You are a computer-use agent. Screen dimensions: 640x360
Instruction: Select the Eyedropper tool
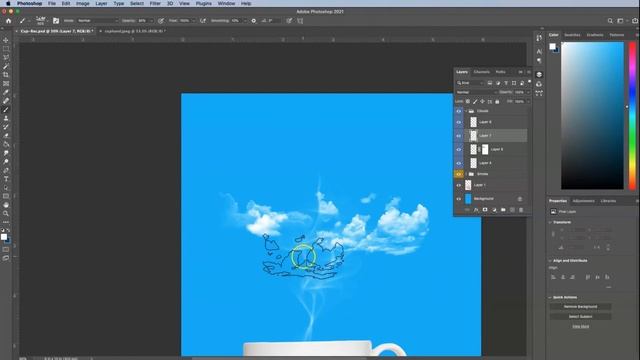(6, 92)
